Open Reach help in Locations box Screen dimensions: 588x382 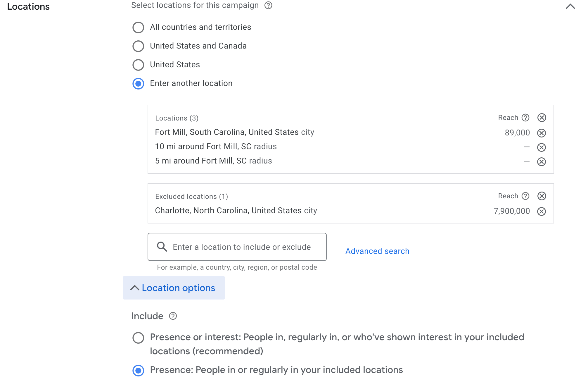click(525, 118)
